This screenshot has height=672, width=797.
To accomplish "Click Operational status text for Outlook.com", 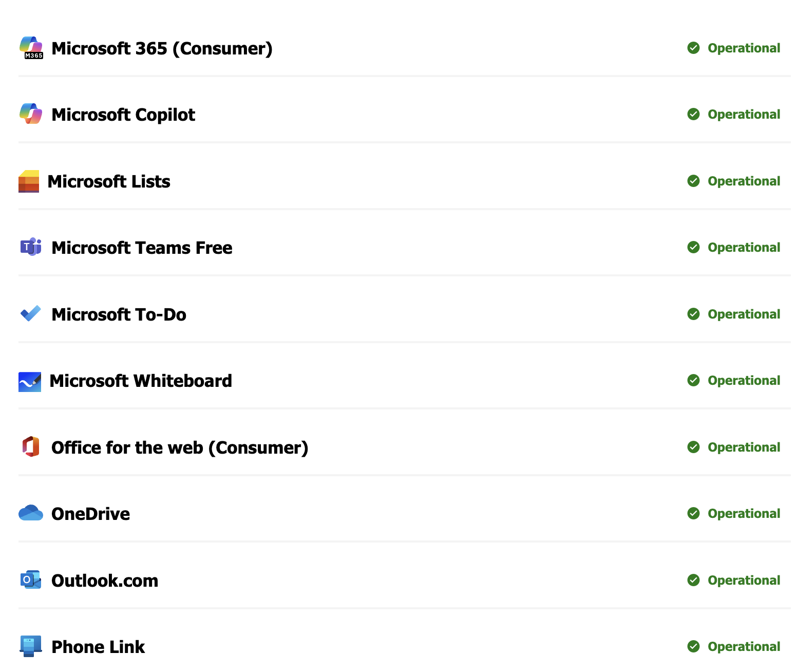I will [744, 581].
